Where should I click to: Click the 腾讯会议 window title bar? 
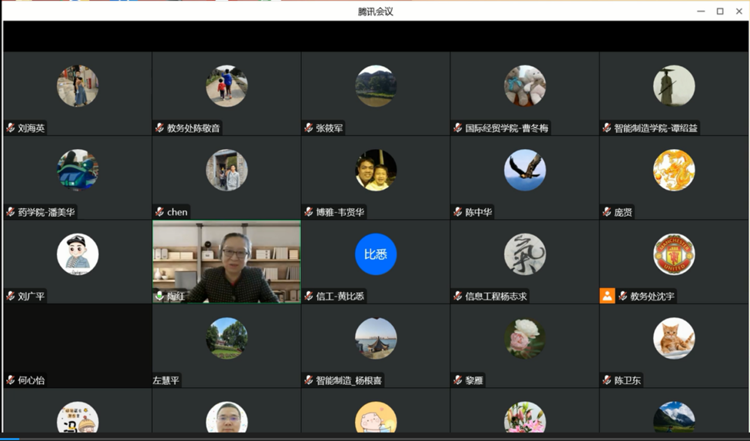375,11
